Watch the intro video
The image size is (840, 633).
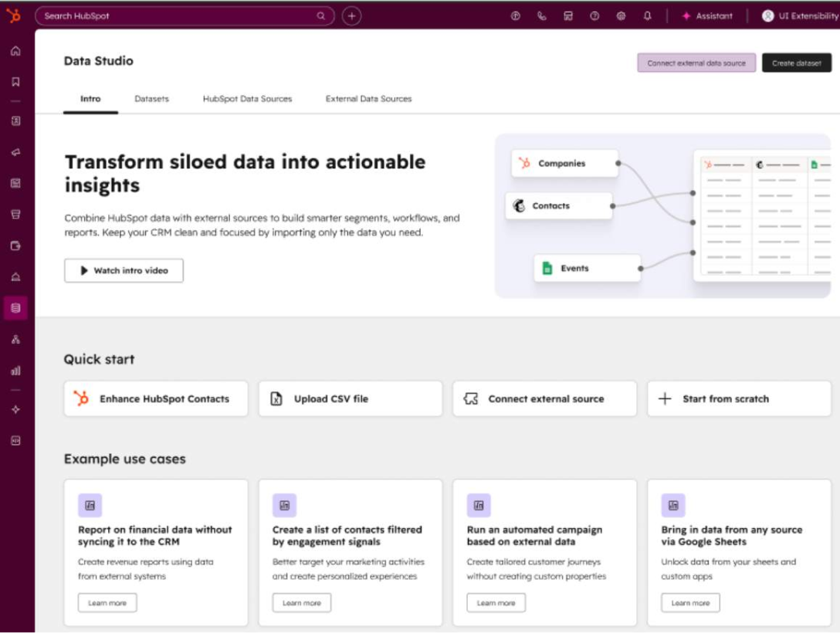click(x=123, y=270)
